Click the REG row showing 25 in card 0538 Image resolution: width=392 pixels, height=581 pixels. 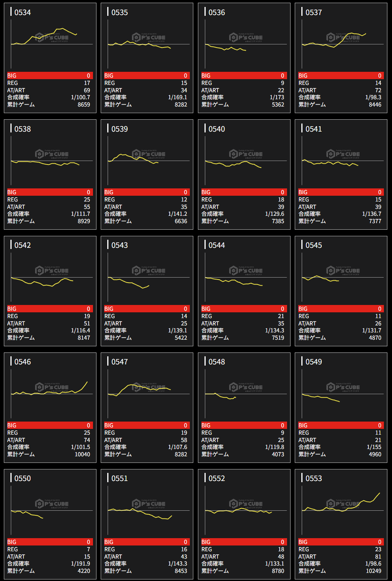click(x=50, y=200)
